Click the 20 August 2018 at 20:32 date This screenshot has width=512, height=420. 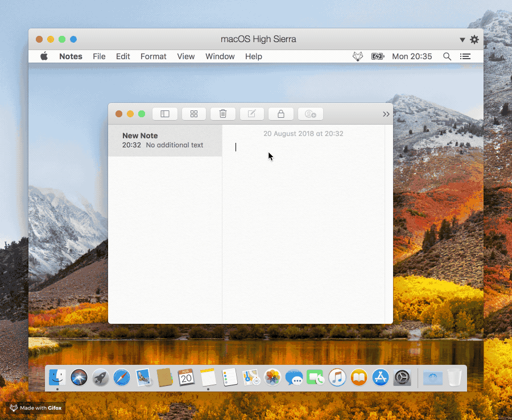click(303, 134)
